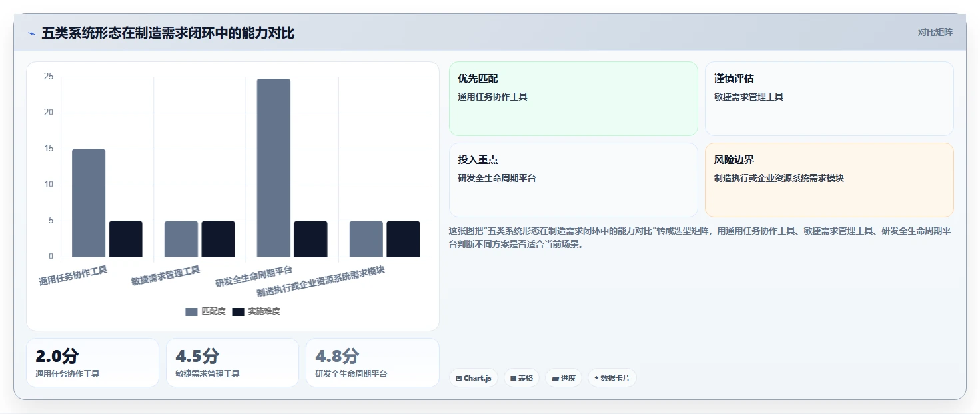Image resolution: width=980 pixels, height=414 pixels.
Task: Click the 对比矩阵 label in the header
Action: 935,32
